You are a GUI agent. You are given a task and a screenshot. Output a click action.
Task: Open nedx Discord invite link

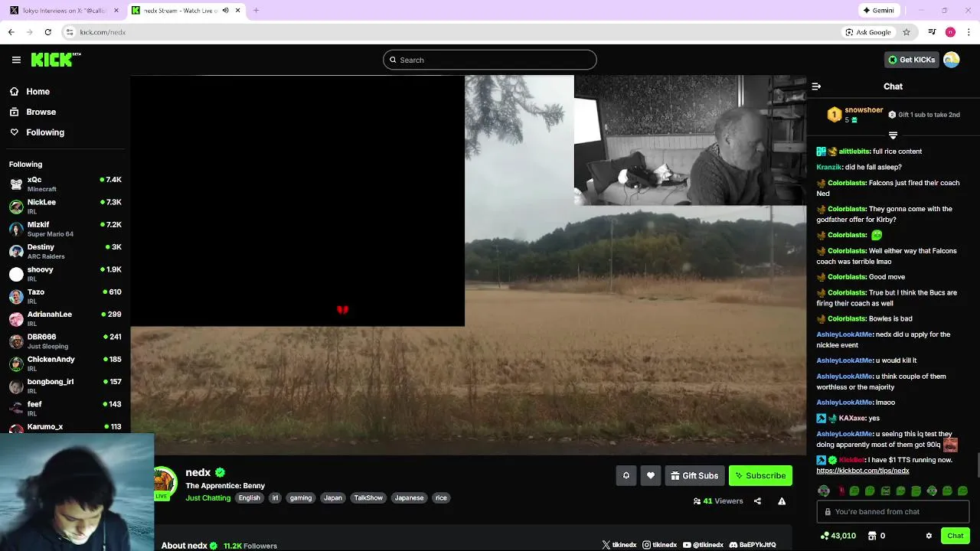click(753, 545)
